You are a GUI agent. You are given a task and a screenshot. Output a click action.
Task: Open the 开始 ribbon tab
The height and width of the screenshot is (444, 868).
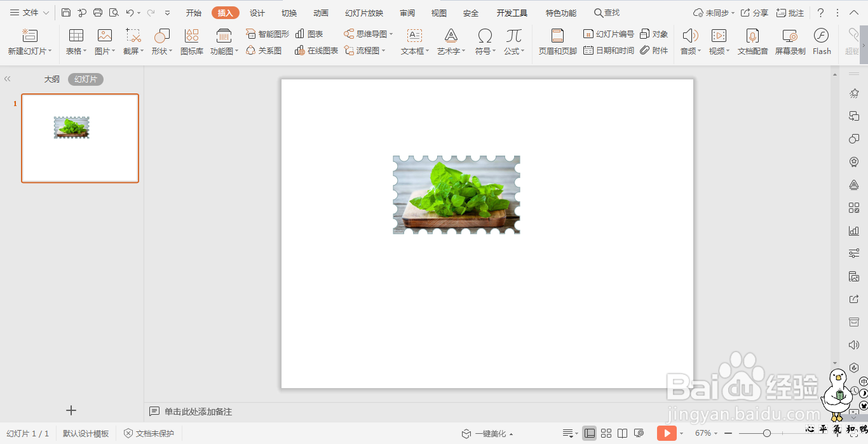(194, 13)
